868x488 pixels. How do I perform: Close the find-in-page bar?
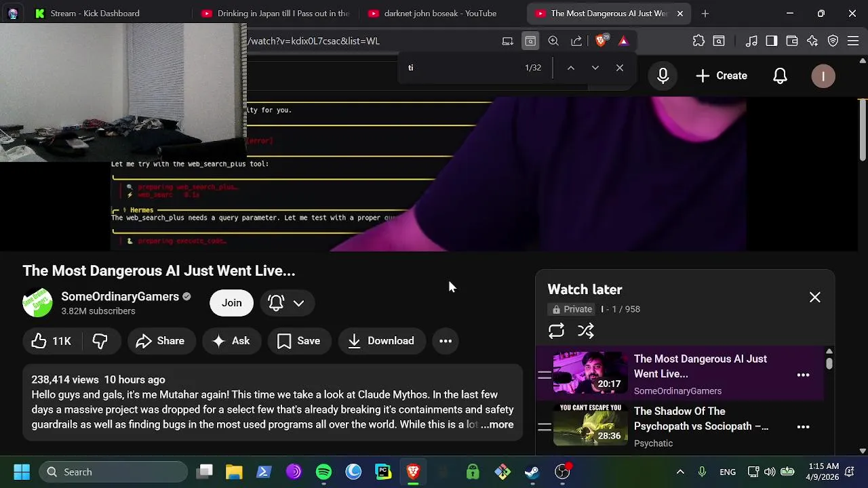coord(620,68)
